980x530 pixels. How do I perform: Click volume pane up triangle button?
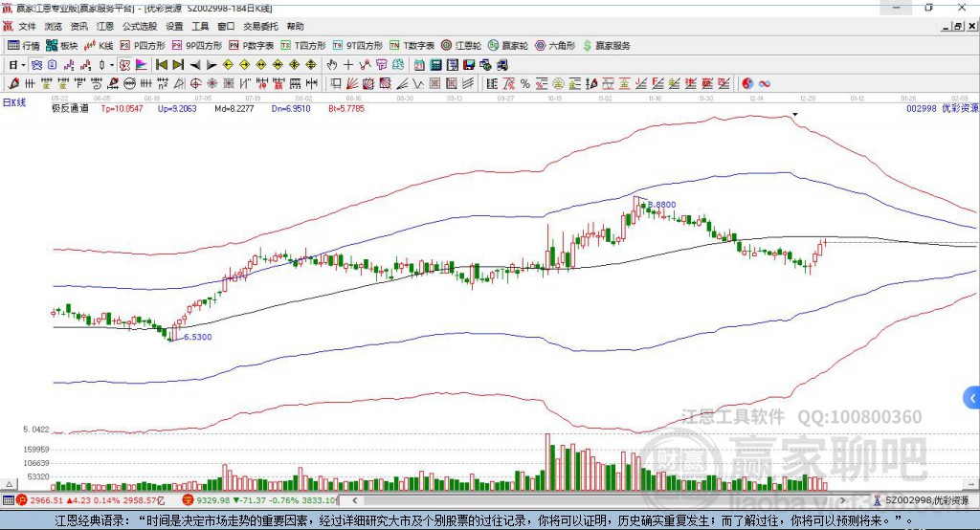point(9,484)
